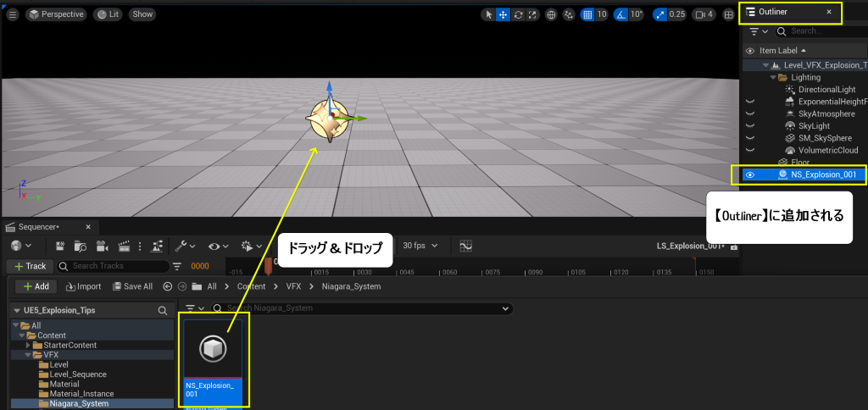This screenshot has height=410, width=868.
Task: Click Sequencer render movie clapperboard icon
Action: coord(124,245)
